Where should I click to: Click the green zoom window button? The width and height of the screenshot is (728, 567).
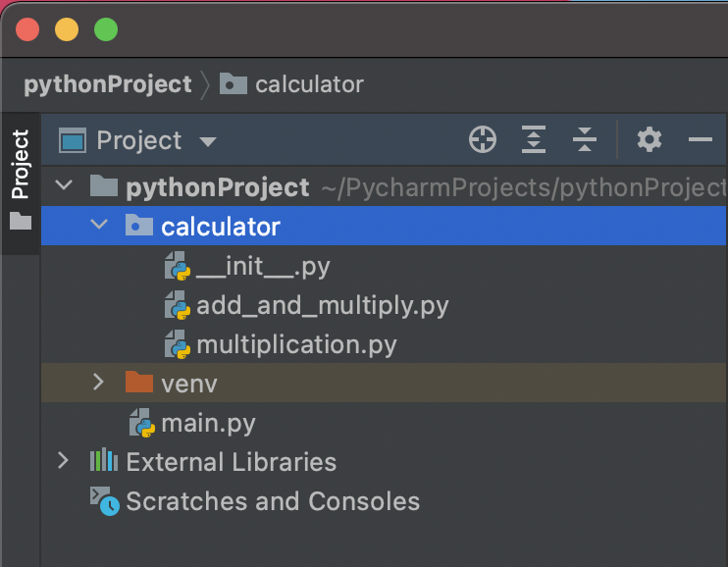point(106,29)
